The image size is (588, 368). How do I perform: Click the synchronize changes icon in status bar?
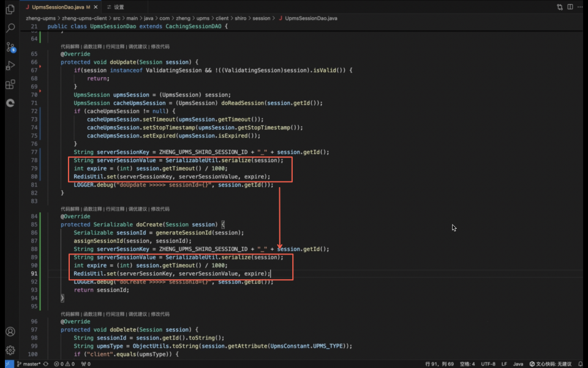pyautogui.click(x=46, y=364)
